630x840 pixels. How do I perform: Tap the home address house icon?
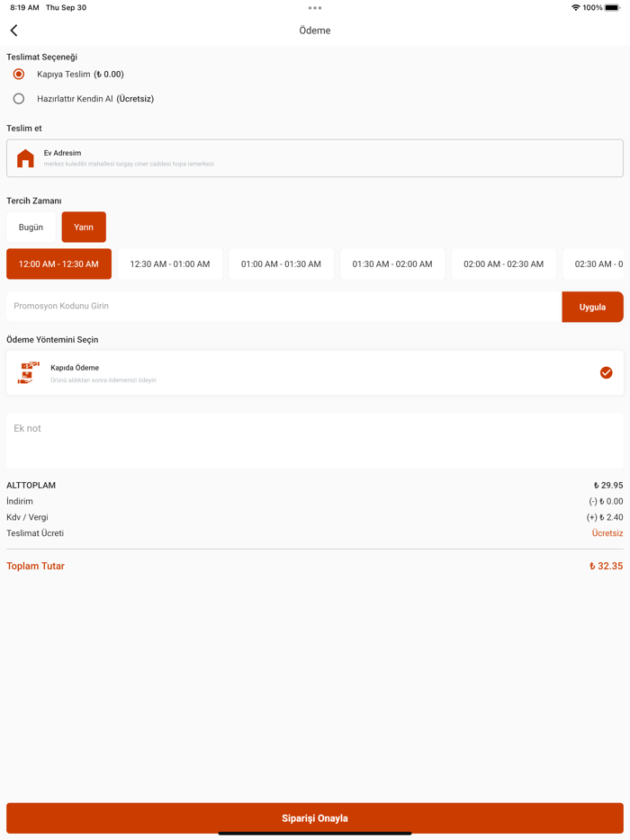25,158
